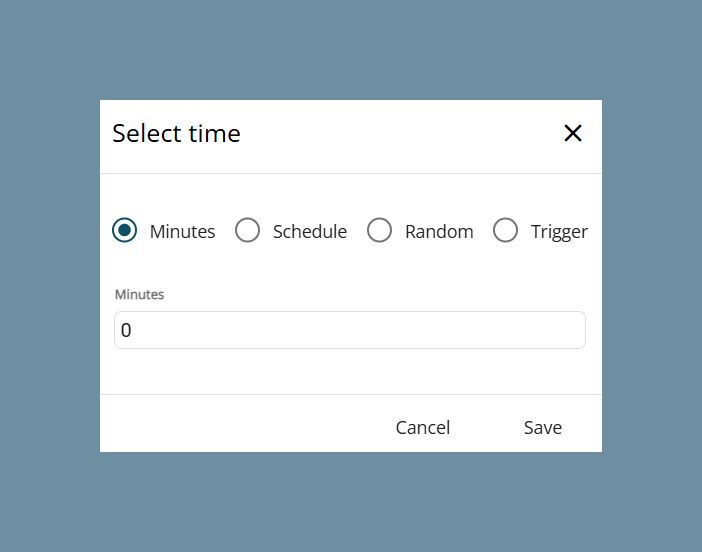
Task: Close the Select time dialog with X
Action: coord(573,133)
